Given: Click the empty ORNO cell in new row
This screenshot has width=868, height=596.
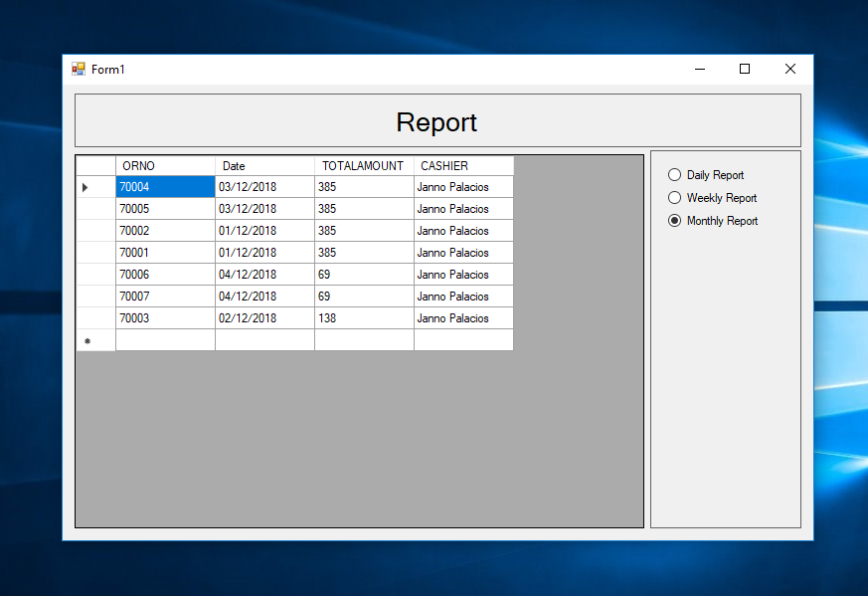Looking at the screenshot, I should [x=165, y=340].
